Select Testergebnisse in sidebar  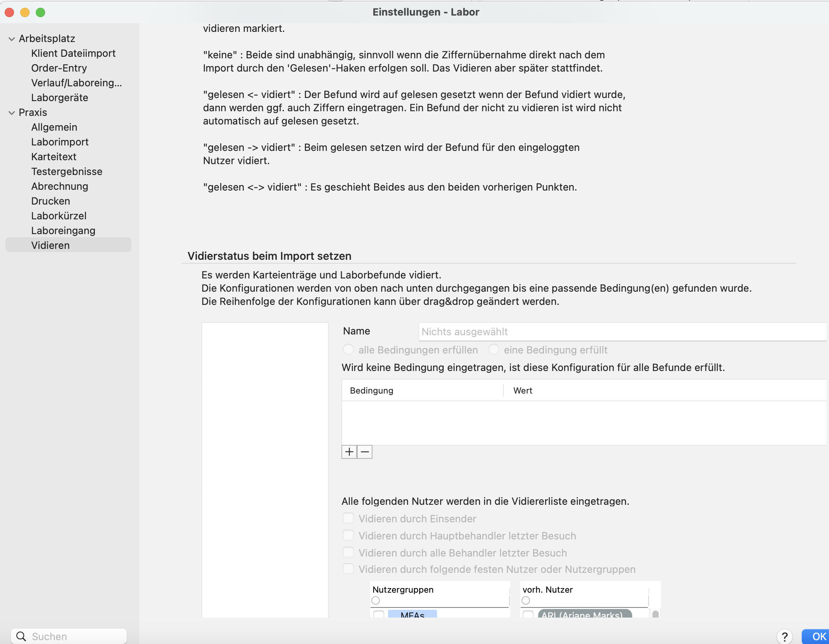pos(66,171)
